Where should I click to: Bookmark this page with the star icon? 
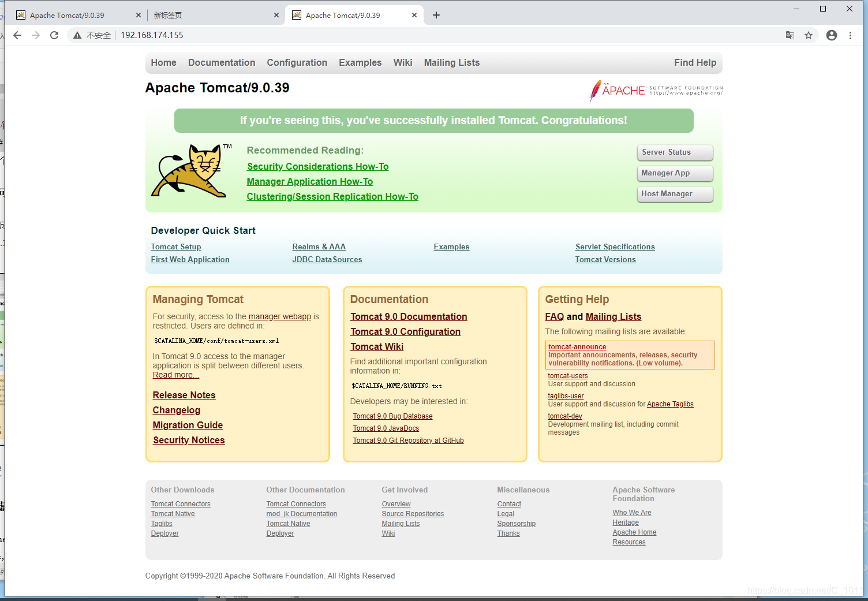[x=809, y=35]
